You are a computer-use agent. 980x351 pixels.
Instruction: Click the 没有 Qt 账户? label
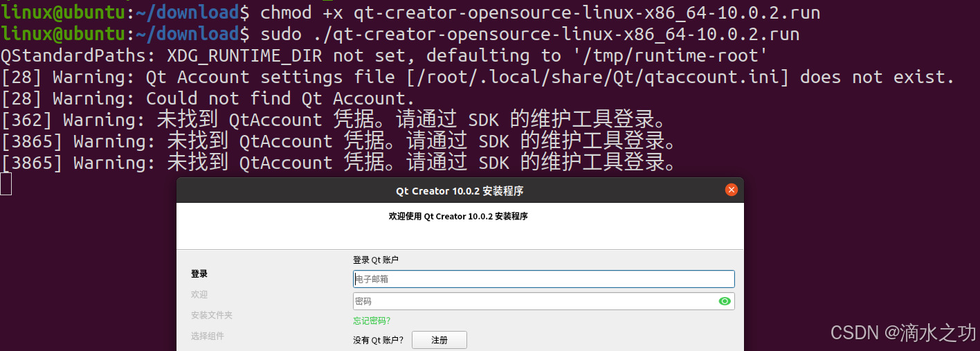pyautogui.click(x=378, y=340)
